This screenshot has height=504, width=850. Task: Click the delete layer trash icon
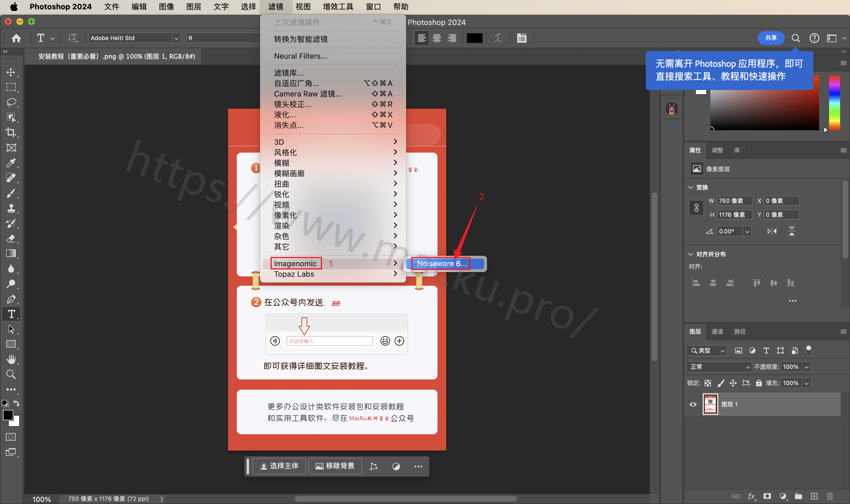[830, 496]
